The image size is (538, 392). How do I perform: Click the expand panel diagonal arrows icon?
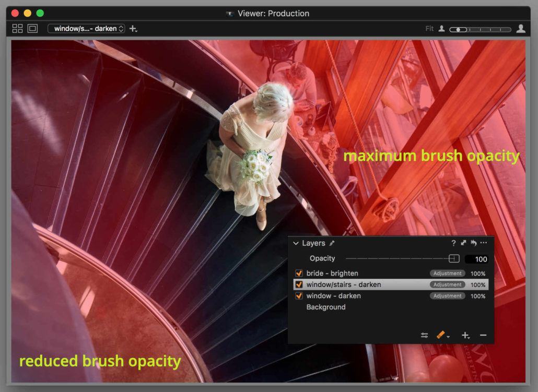(x=463, y=243)
